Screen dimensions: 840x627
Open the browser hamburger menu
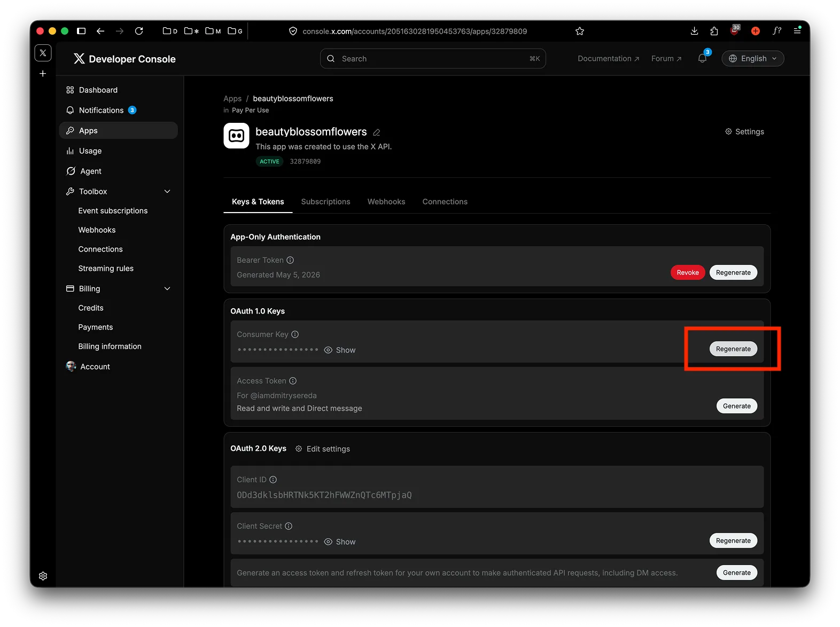click(797, 30)
